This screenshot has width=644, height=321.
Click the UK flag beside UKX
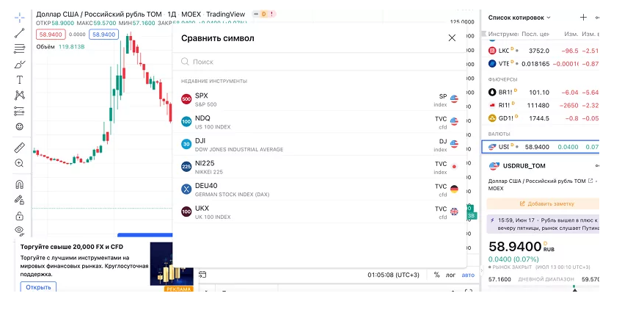tap(454, 212)
